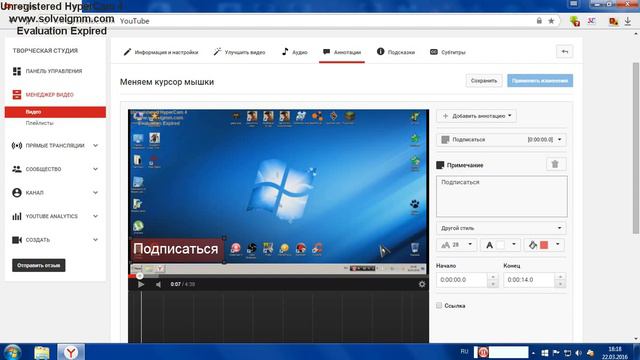Image resolution: width=640 pixels, height=360 pixels.
Task: Open the Менеджер видео link
Action: [49, 95]
